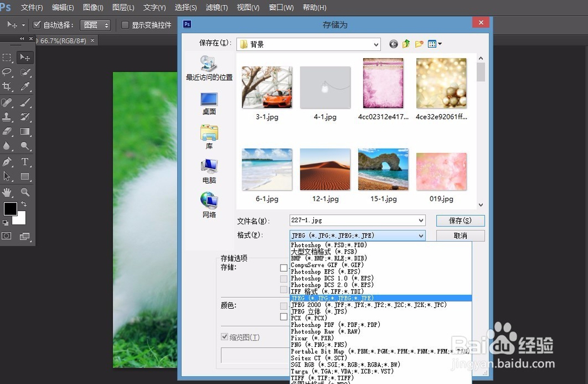This screenshot has height=384, width=588.
Task: Click the white background color swatch
Action: pos(21,220)
